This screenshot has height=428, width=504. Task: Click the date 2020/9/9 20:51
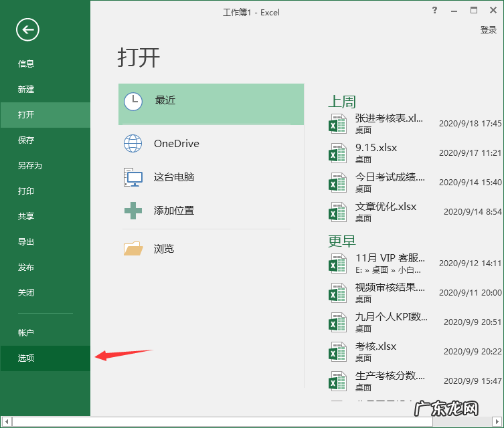tap(473, 322)
